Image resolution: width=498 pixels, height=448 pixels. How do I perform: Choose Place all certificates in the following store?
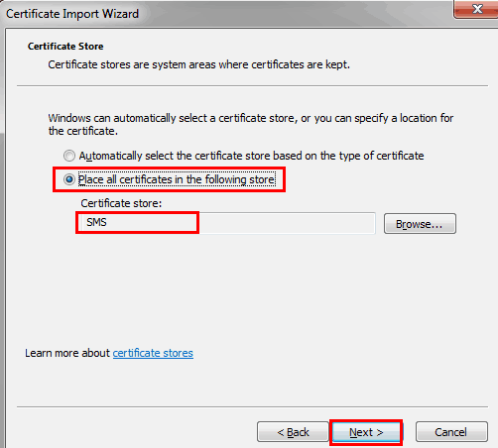69,179
